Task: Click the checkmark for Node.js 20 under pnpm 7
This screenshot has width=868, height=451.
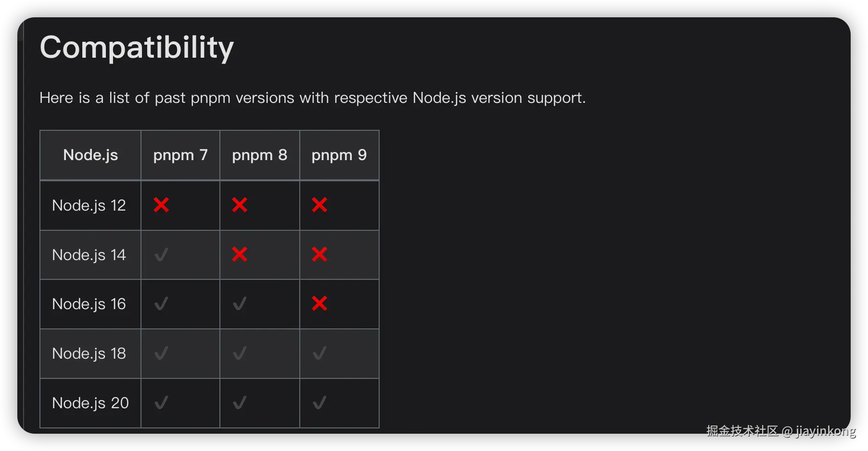Action: 161,402
